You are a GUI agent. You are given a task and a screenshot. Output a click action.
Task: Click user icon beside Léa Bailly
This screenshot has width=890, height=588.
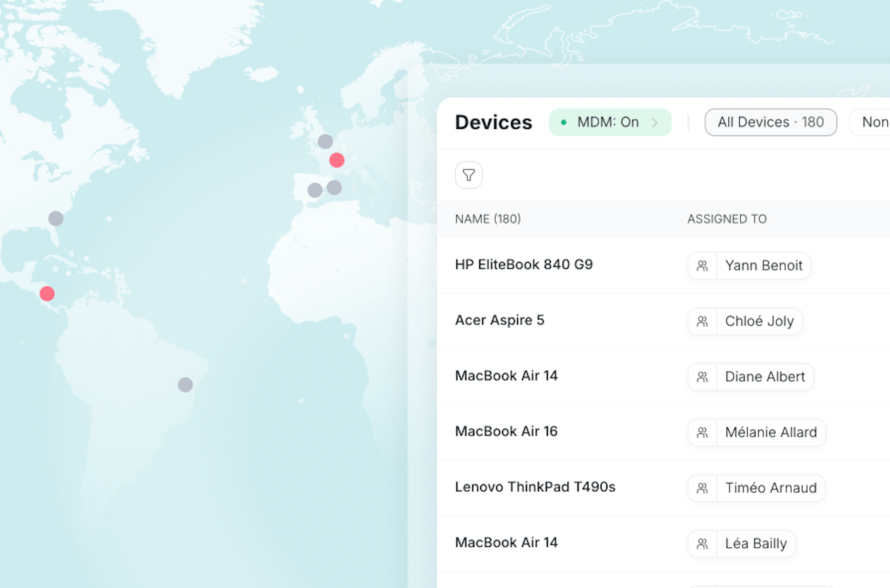coord(702,544)
